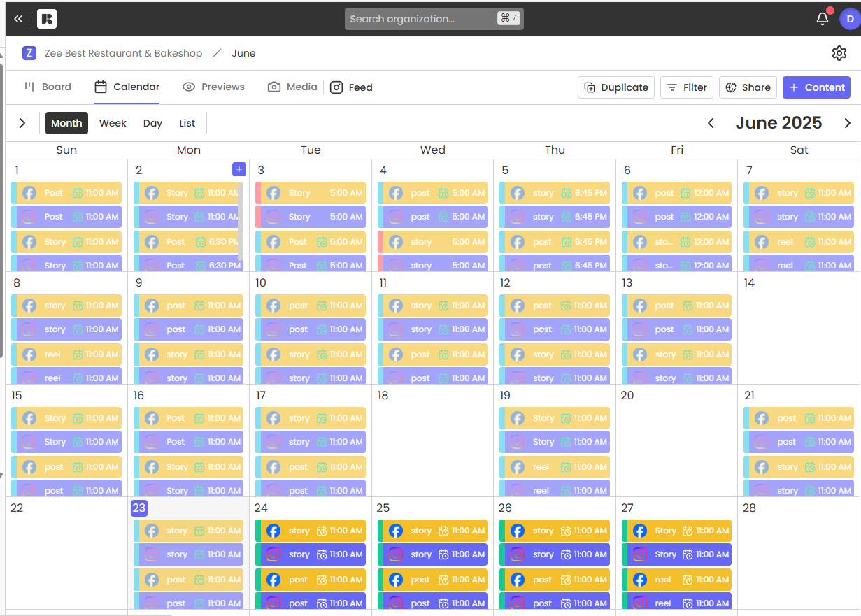Collapse sidebar with double chevron icon
861x616 pixels.
[x=18, y=19]
